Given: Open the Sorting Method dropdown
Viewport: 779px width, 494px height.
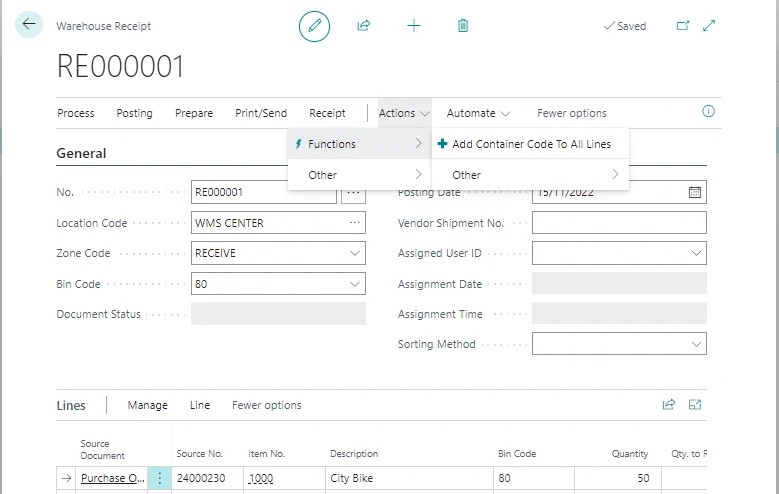Looking at the screenshot, I should coord(696,344).
